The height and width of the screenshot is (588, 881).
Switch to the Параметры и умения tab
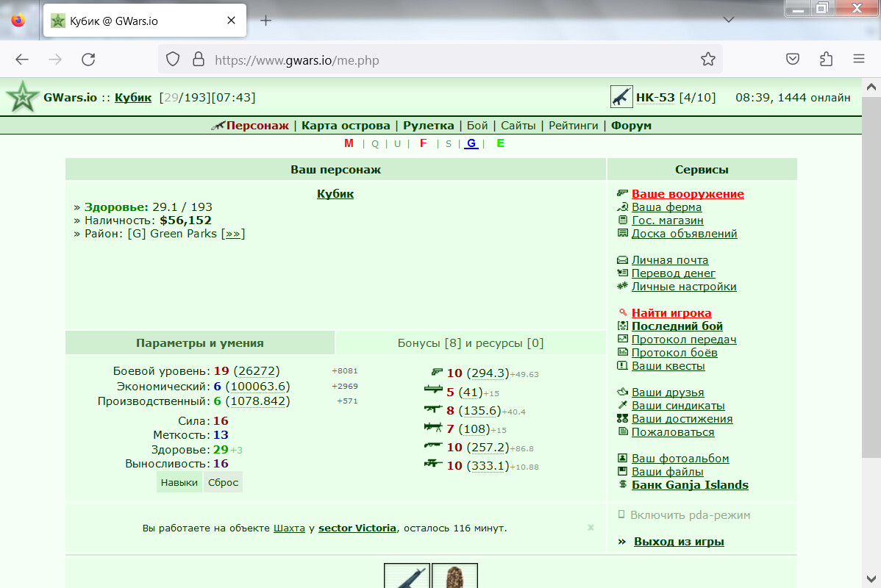[200, 343]
